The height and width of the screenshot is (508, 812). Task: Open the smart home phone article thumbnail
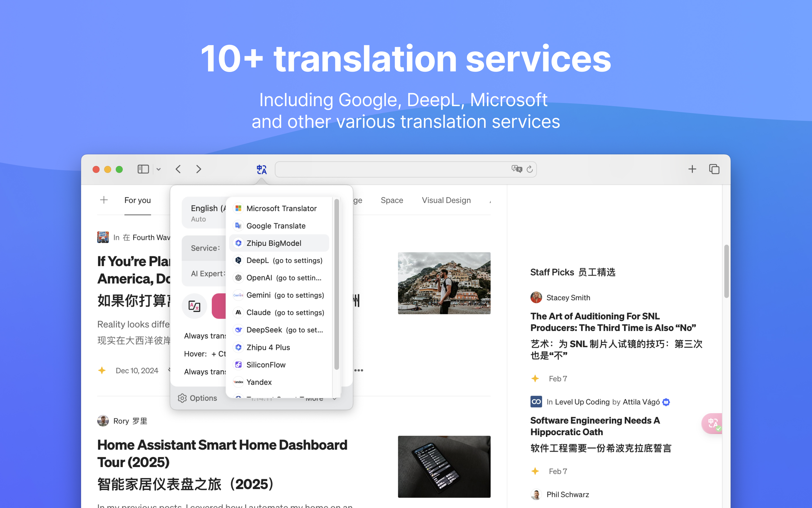tap(444, 467)
